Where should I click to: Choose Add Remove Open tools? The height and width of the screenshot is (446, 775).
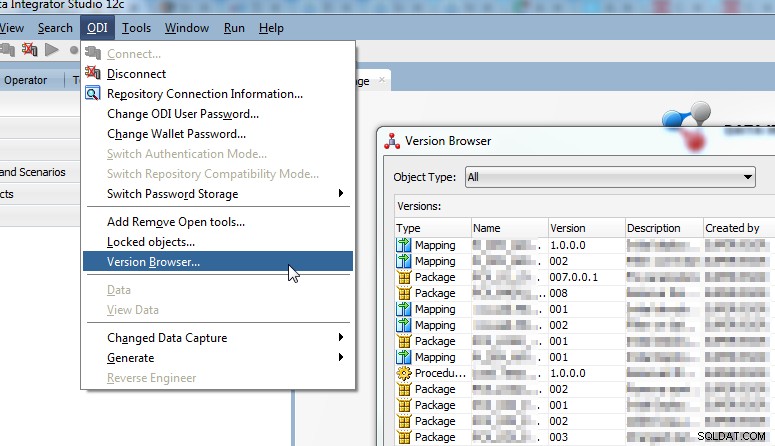(218, 222)
